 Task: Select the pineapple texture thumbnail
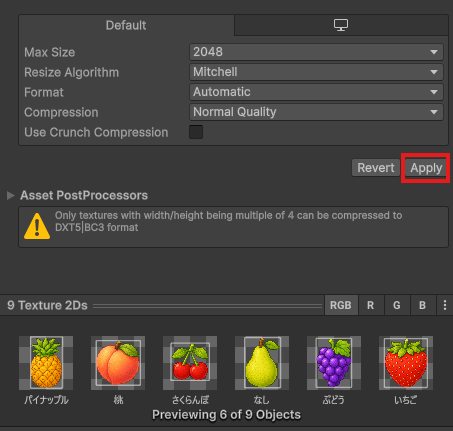pos(46,363)
